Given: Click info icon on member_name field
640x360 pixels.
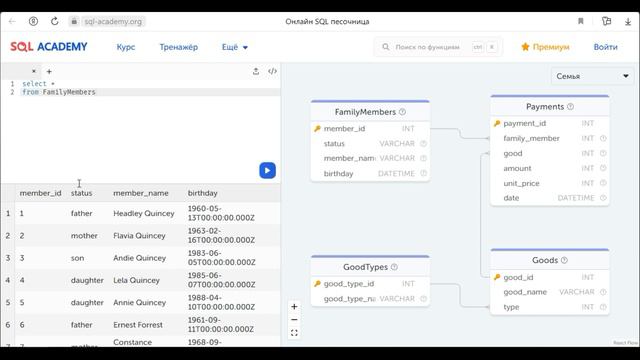Looking at the screenshot, I should [x=423, y=158].
